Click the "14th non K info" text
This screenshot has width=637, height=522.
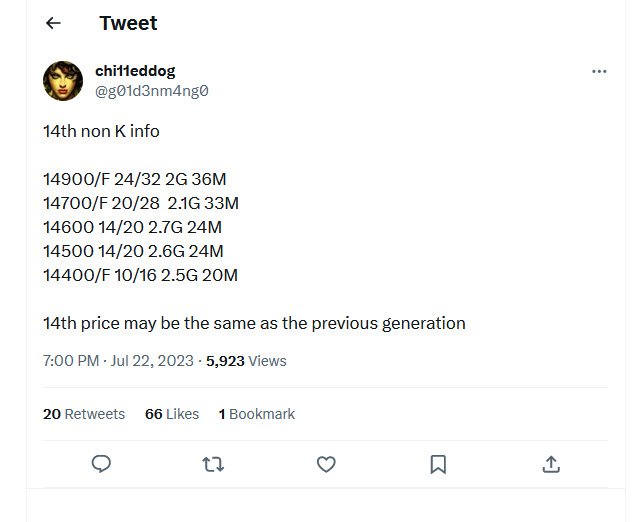coord(101,131)
